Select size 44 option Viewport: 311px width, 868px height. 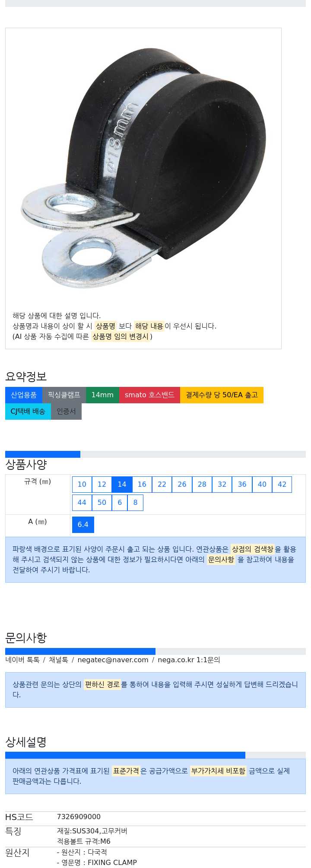(x=82, y=502)
